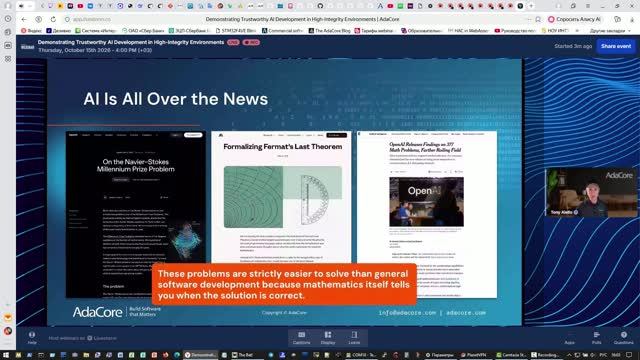Screen dimensions: 640x360
Task: Open the grid apps icon in sidebar
Action: click(8, 59)
